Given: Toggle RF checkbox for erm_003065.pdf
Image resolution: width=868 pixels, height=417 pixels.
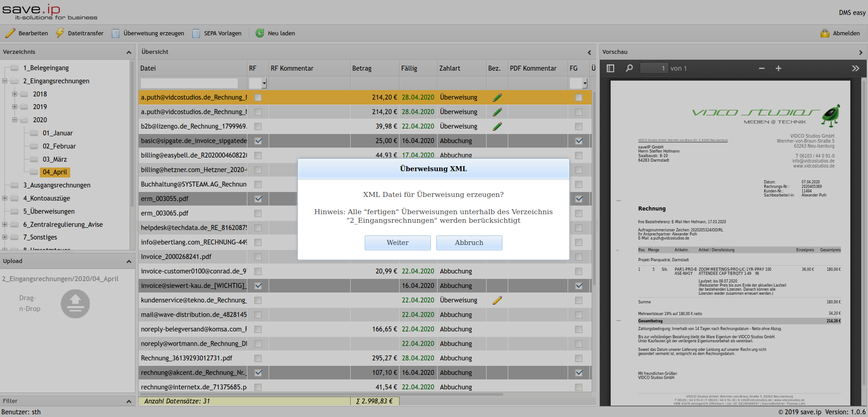Looking at the screenshot, I should point(258,213).
